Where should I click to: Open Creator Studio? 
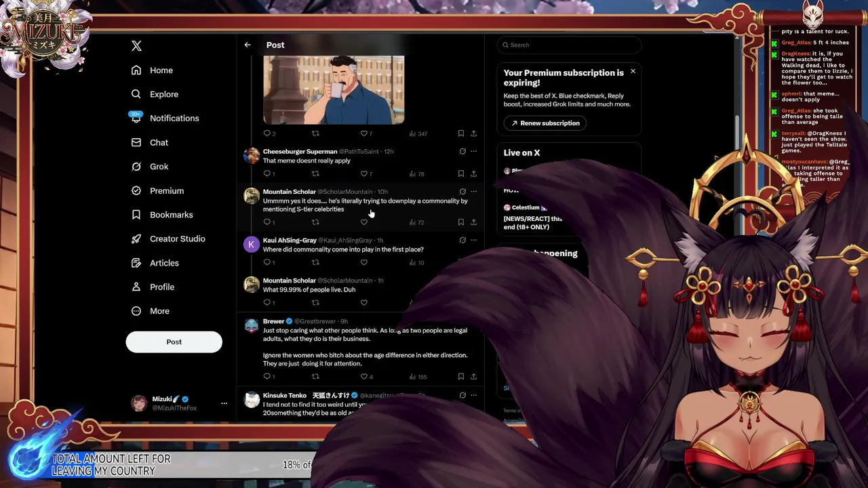pyautogui.click(x=168, y=239)
